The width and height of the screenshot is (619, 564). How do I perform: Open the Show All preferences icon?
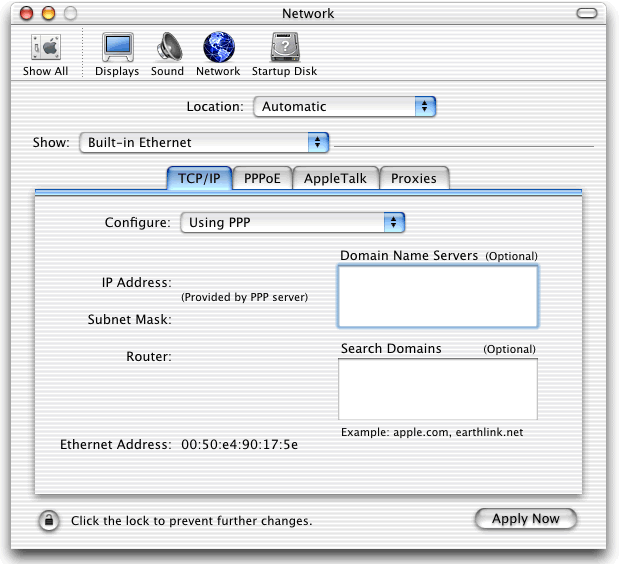point(45,54)
